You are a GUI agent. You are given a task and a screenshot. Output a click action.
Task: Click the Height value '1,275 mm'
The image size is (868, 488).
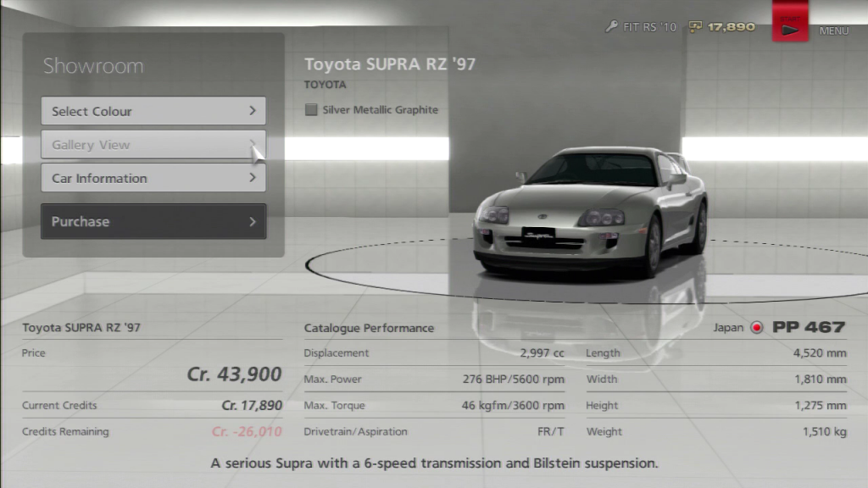pos(821,406)
